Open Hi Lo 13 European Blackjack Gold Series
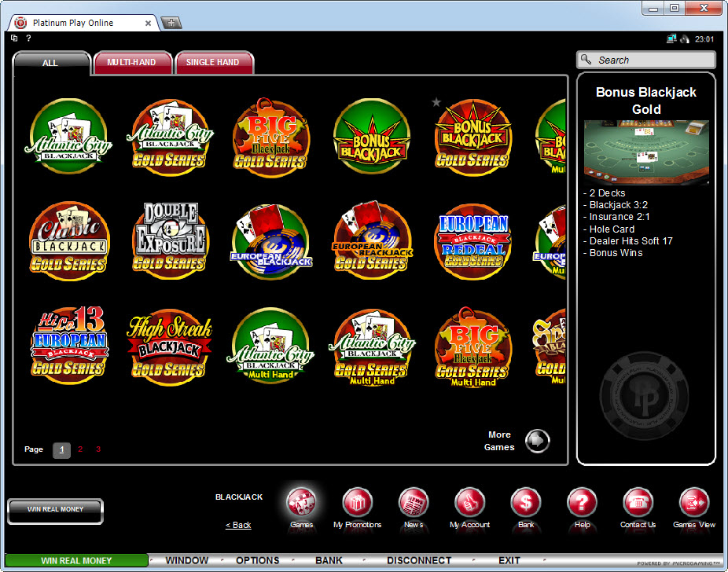The height and width of the screenshot is (572, 728). [x=69, y=345]
